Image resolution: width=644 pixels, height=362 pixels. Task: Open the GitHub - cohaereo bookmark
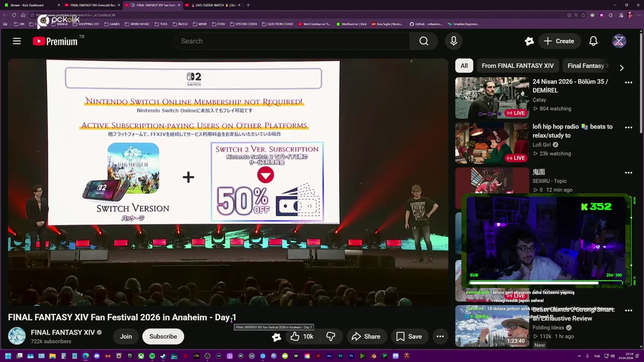click(426, 24)
